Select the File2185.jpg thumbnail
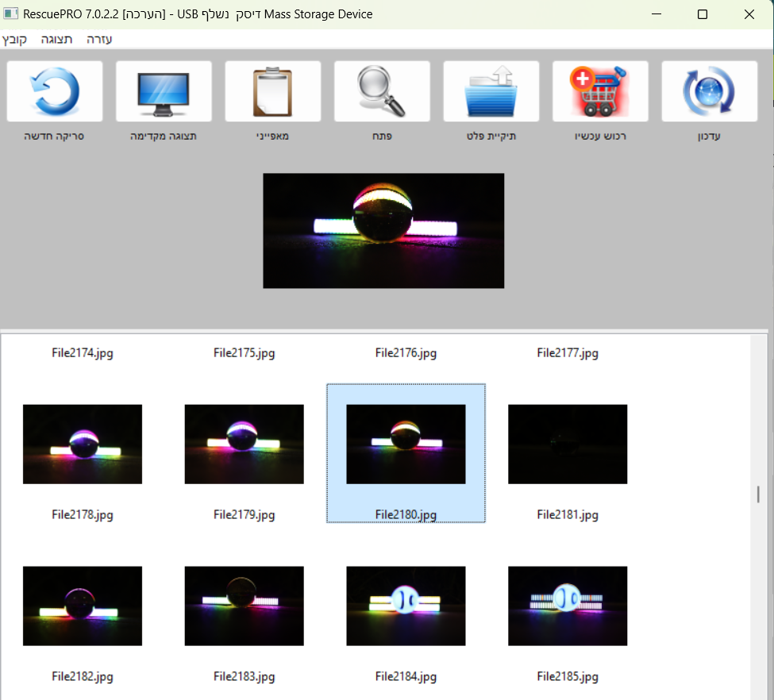Viewport: 774px width, 700px height. (568, 606)
